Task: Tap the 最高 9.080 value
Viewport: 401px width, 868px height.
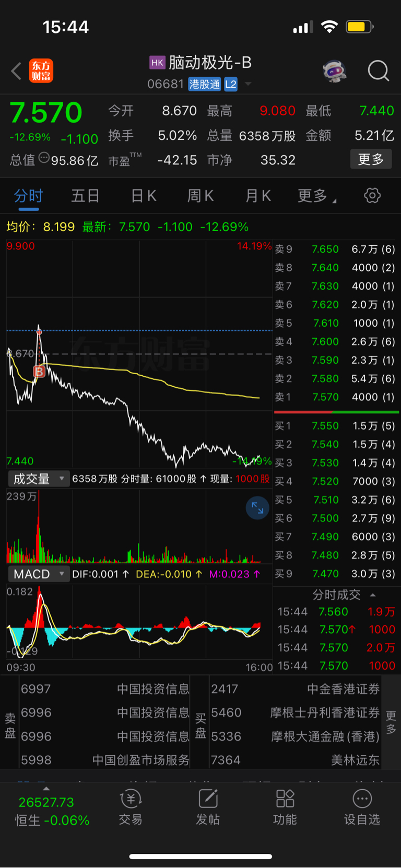Action: point(277,111)
